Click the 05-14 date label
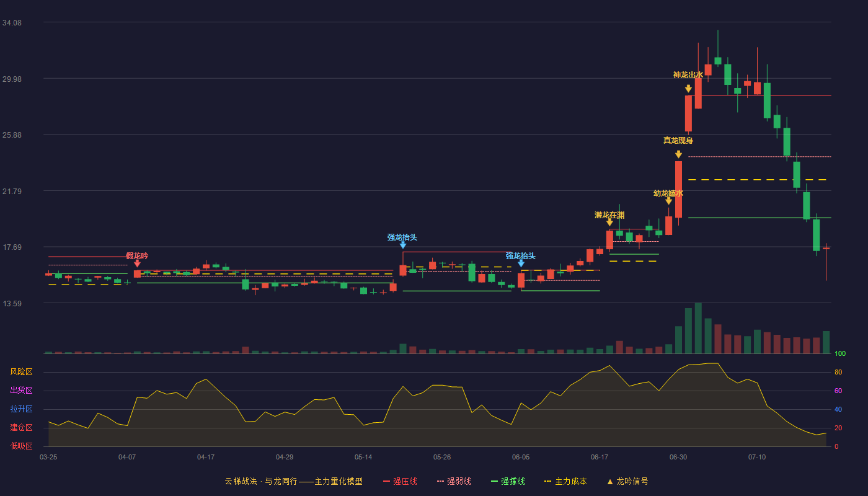The height and width of the screenshot is (496, 868). coord(363,457)
